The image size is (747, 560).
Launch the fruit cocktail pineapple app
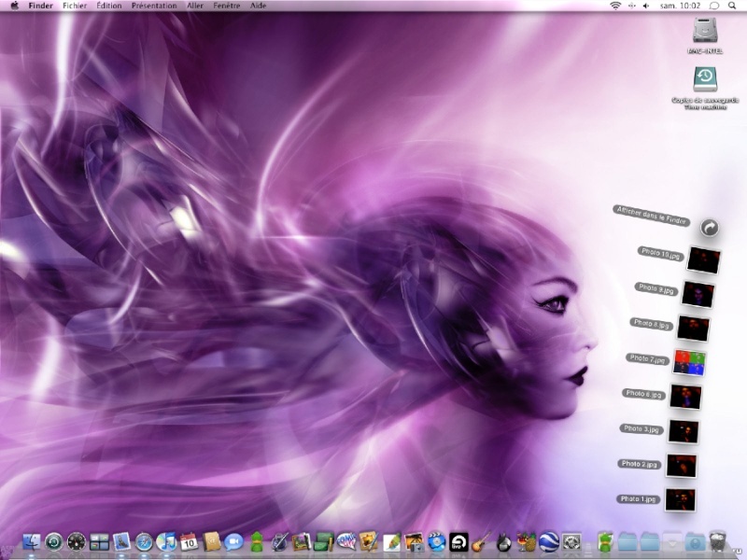click(x=527, y=542)
